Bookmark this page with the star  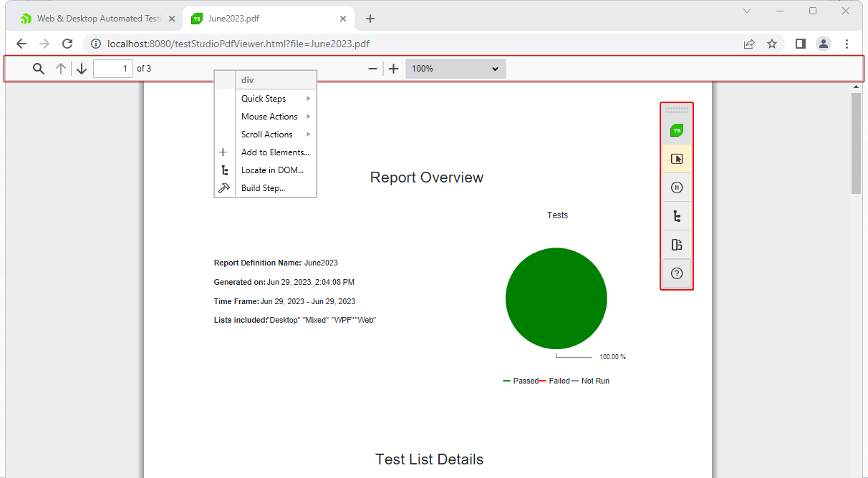[772, 44]
